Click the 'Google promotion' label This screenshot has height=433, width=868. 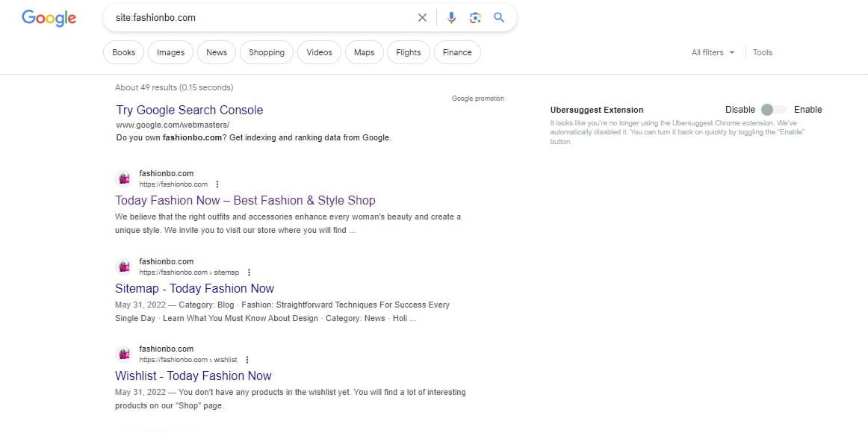pyautogui.click(x=478, y=99)
